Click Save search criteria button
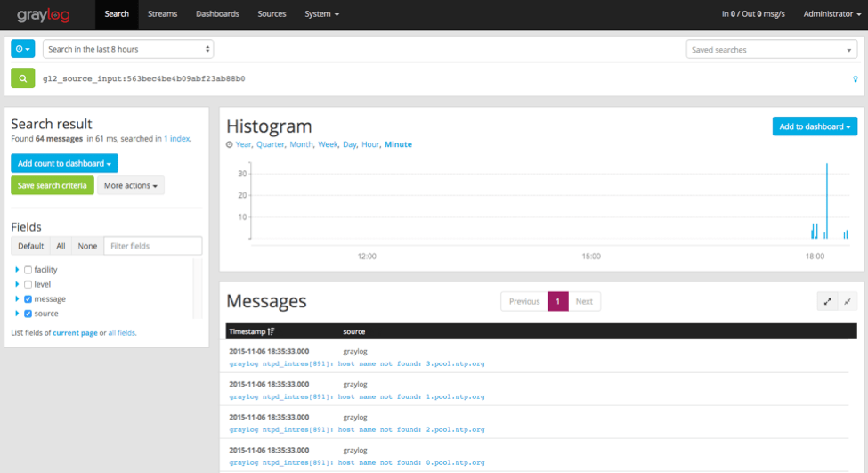868x473 pixels. coord(52,185)
